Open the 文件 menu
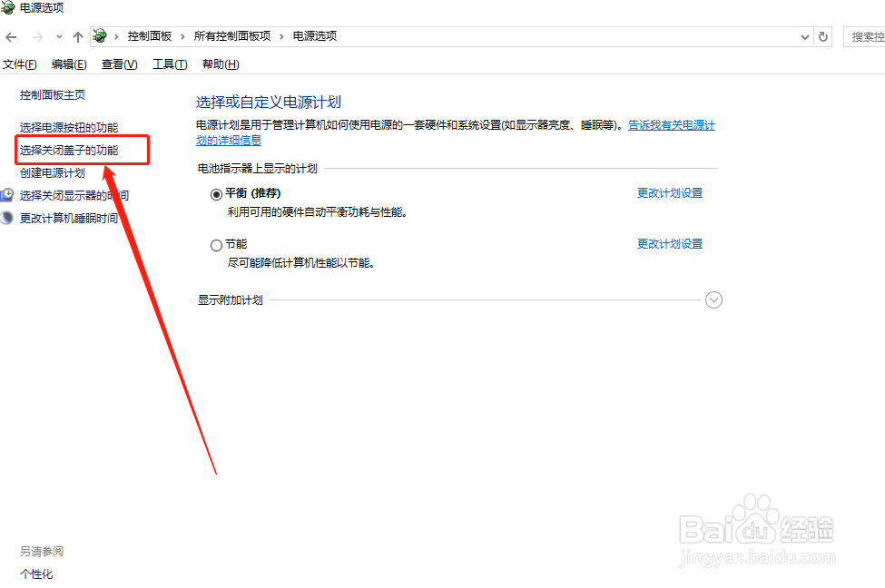The width and height of the screenshot is (885, 588). [21, 64]
